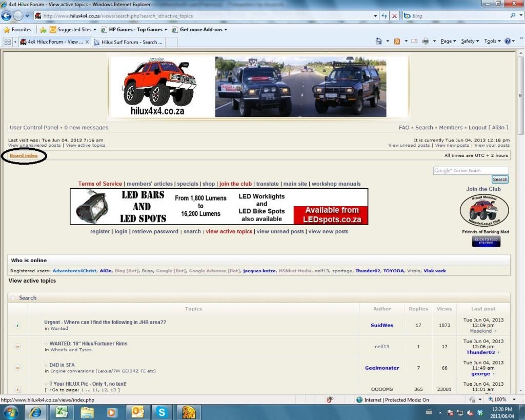The width and height of the screenshot is (525, 420).
Task: Close the 4x4 Hilux Forum tab
Action: pos(87,42)
